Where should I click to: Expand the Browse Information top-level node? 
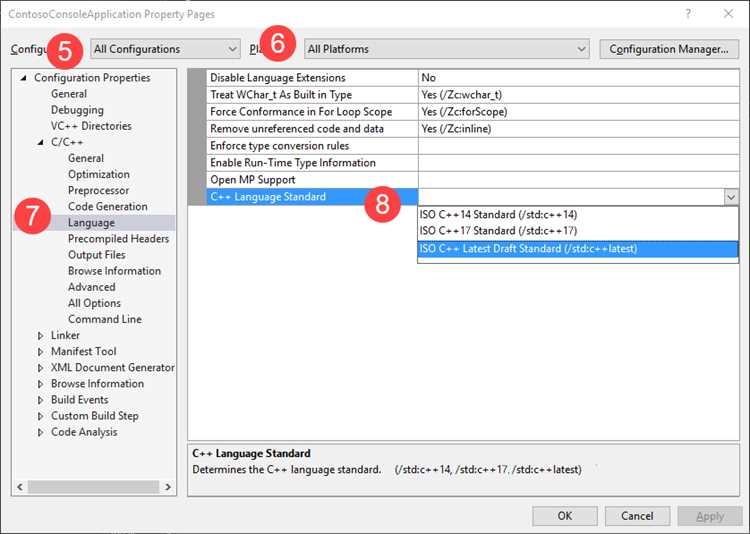[41, 384]
